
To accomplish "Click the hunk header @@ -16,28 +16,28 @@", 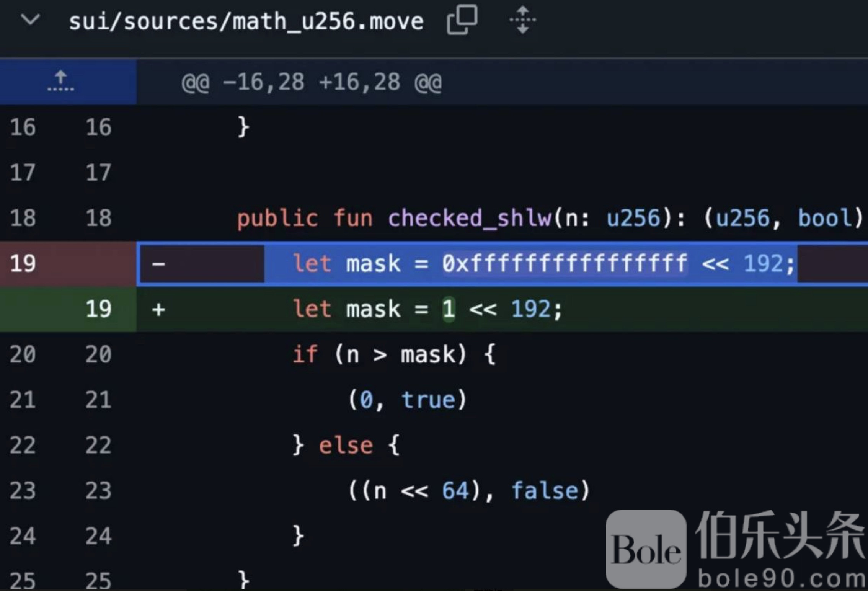I will (312, 82).
